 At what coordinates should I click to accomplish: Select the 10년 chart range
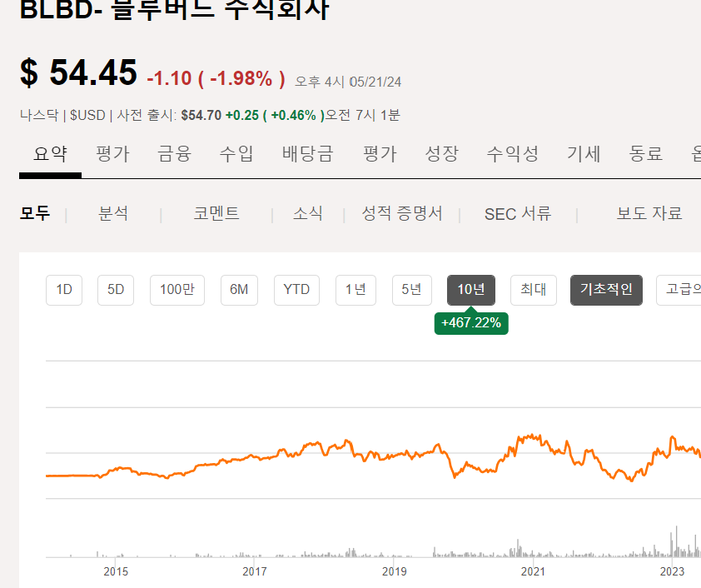coord(471,290)
